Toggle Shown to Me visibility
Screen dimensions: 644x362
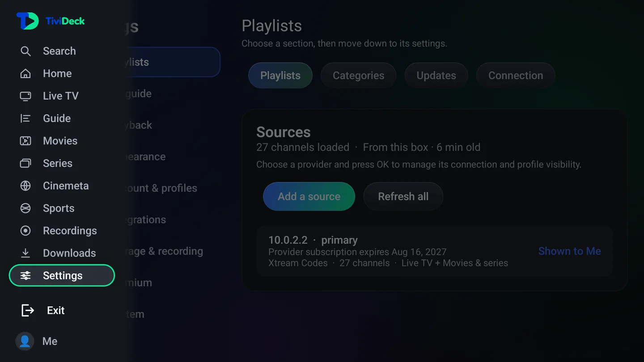coord(569,251)
